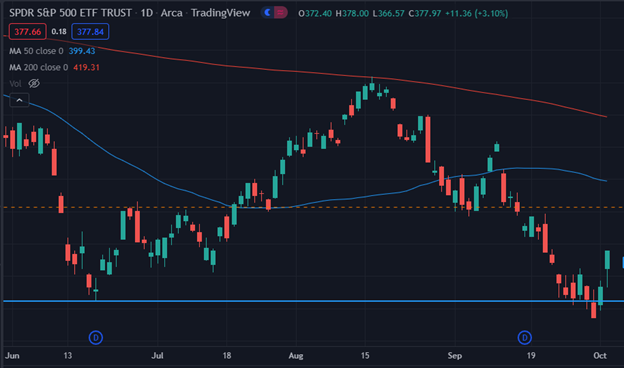Collapse the indicator legend with chevron
Image resolution: width=624 pixels, height=368 pixels.
19,100
